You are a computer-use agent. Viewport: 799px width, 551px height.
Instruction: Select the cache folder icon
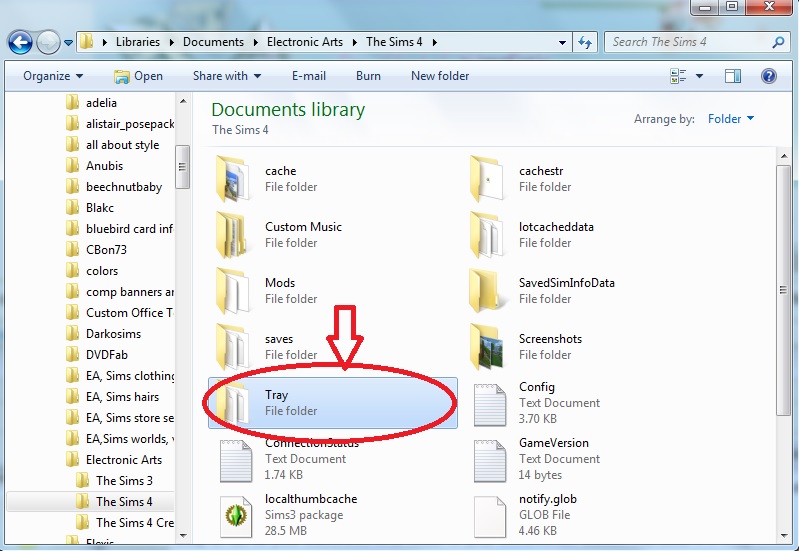[x=233, y=179]
